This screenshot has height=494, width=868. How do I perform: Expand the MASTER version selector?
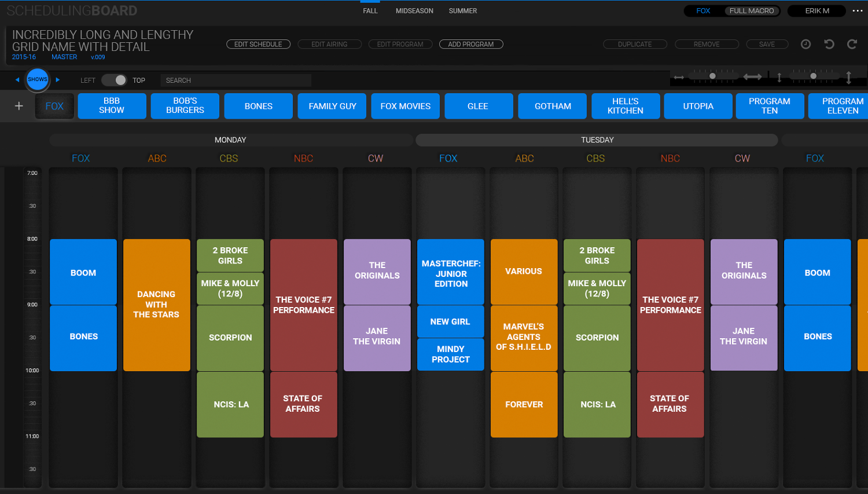[x=64, y=57]
